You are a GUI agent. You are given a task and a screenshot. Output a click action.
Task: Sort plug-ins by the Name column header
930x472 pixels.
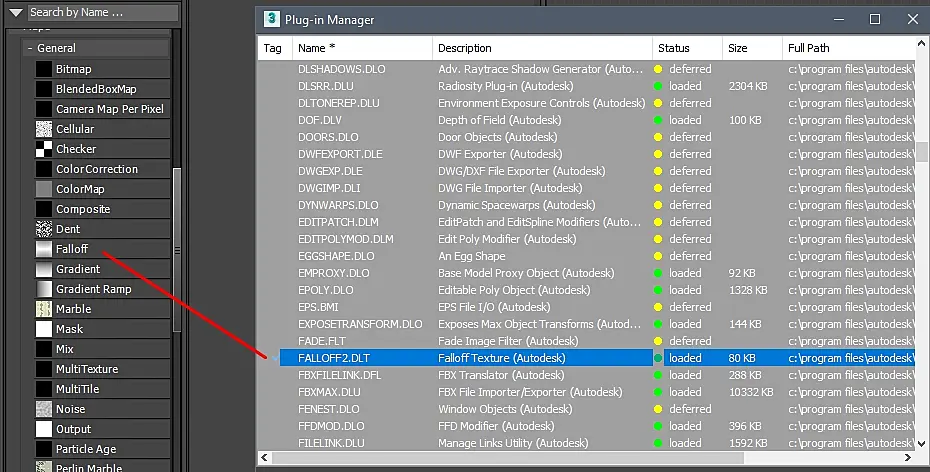pos(362,48)
